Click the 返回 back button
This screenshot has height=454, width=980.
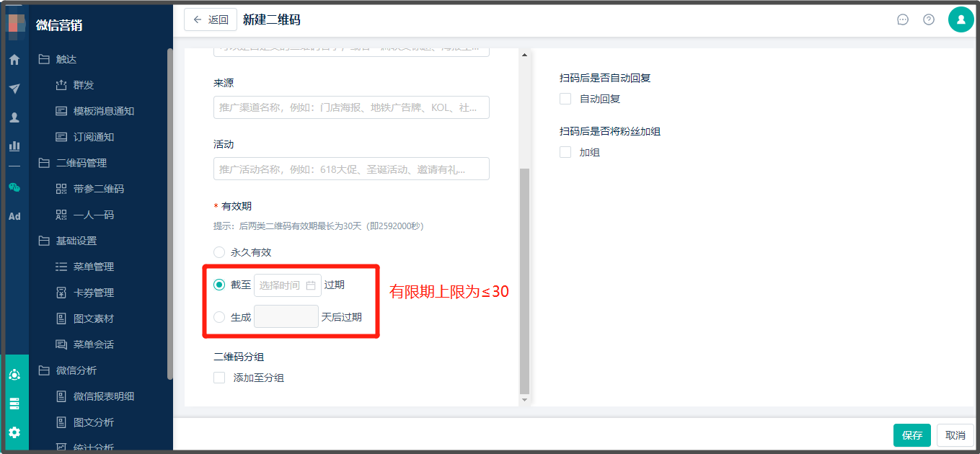click(211, 20)
